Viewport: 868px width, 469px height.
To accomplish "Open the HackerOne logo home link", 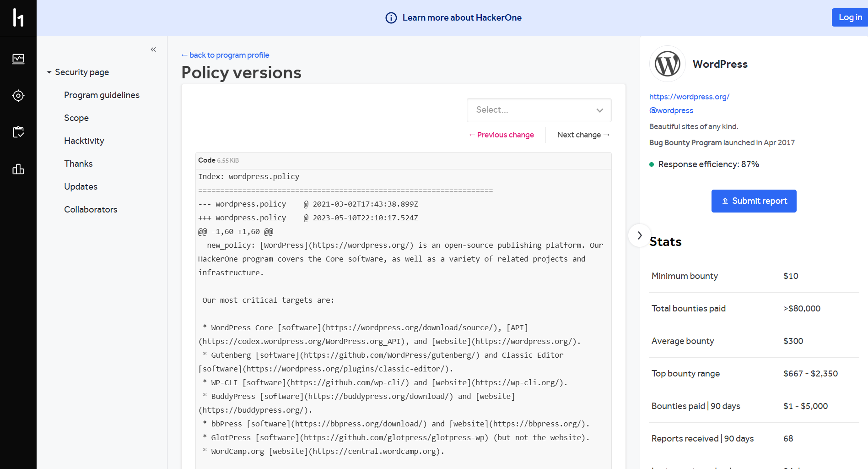I will tap(18, 17).
